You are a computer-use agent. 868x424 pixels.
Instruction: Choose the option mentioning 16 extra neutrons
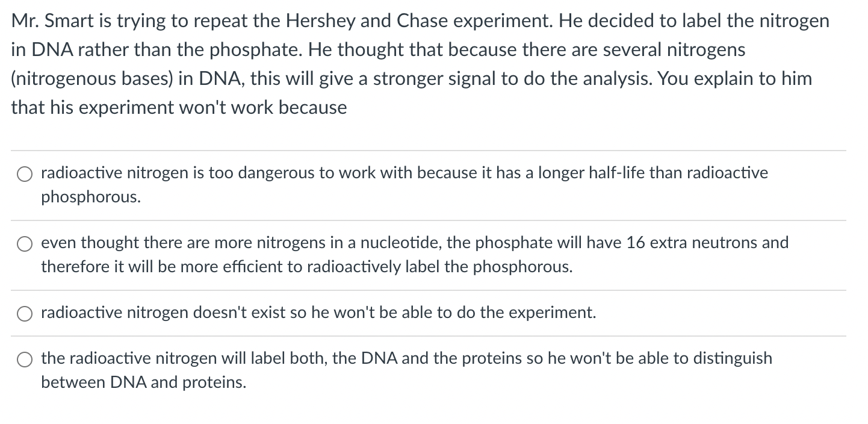coord(25,244)
